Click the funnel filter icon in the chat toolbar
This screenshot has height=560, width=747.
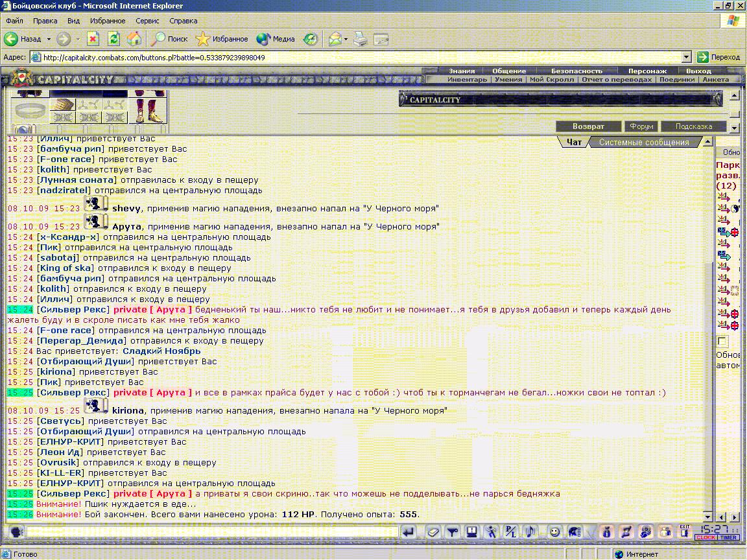click(x=452, y=532)
